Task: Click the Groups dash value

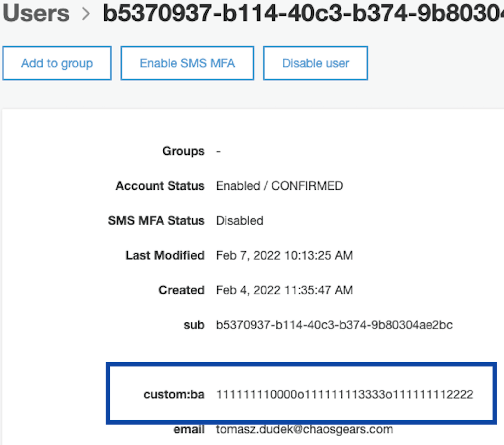Action: point(219,151)
